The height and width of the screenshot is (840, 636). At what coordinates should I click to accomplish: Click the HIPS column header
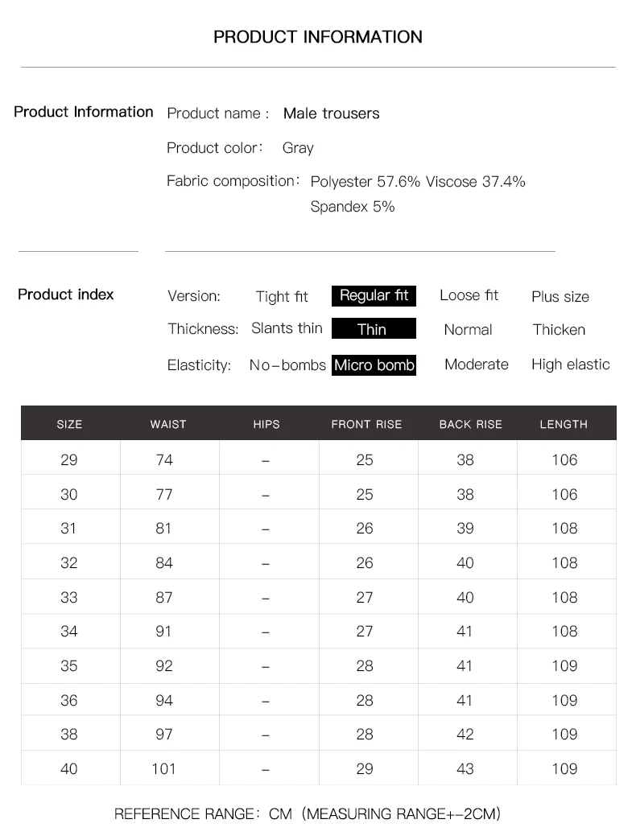pos(266,424)
